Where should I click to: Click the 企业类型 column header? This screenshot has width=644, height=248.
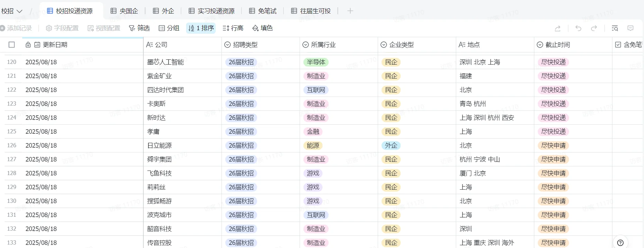pyautogui.click(x=417, y=45)
